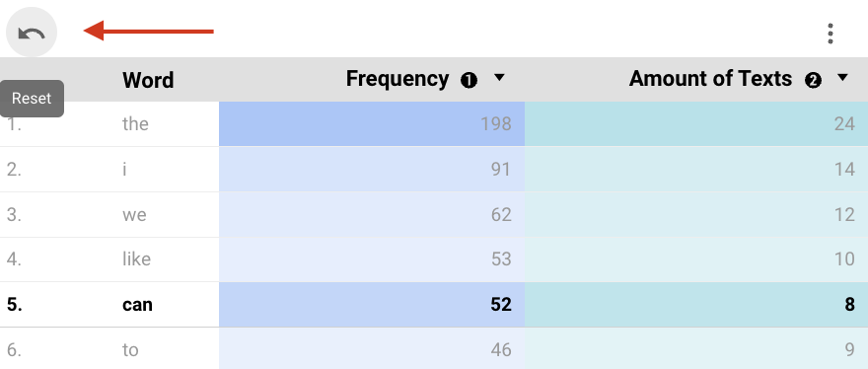
Task: Click the Frequency sort order badge 1
Action: tap(469, 81)
